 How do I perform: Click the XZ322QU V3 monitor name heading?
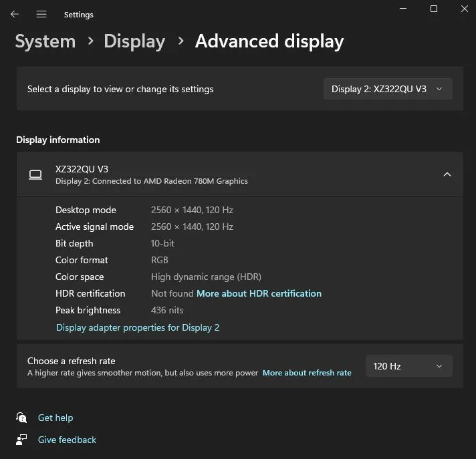point(82,169)
